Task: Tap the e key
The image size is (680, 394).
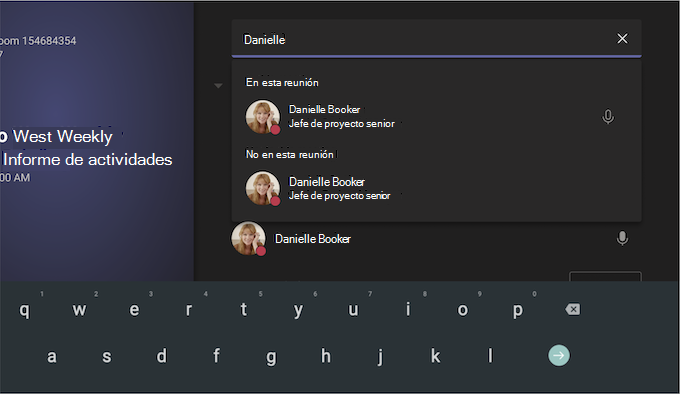Action: click(134, 310)
